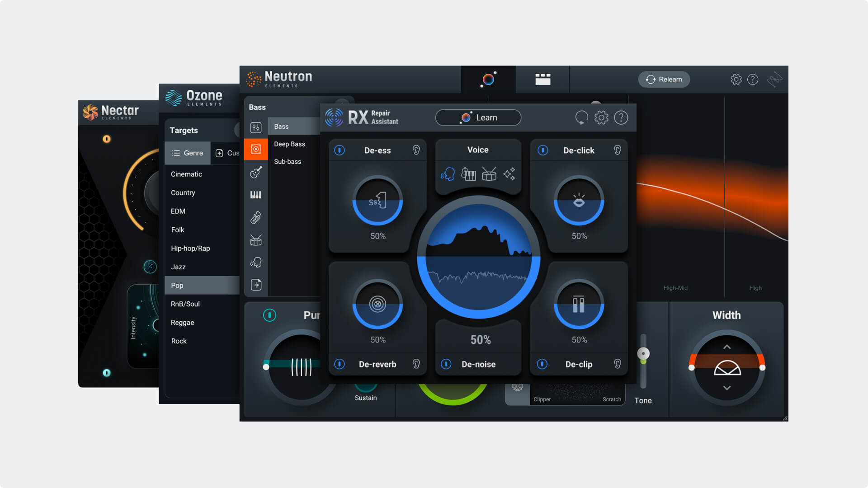Image resolution: width=868 pixels, height=488 pixels.
Task: Listen to De-reverb with ear icon
Action: coord(416,364)
